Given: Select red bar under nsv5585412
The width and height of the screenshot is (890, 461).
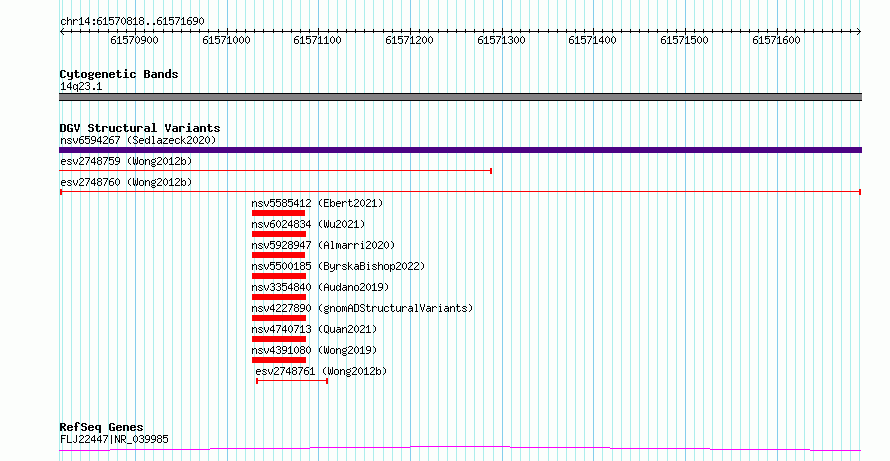Looking at the screenshot, I should (279, 213).
